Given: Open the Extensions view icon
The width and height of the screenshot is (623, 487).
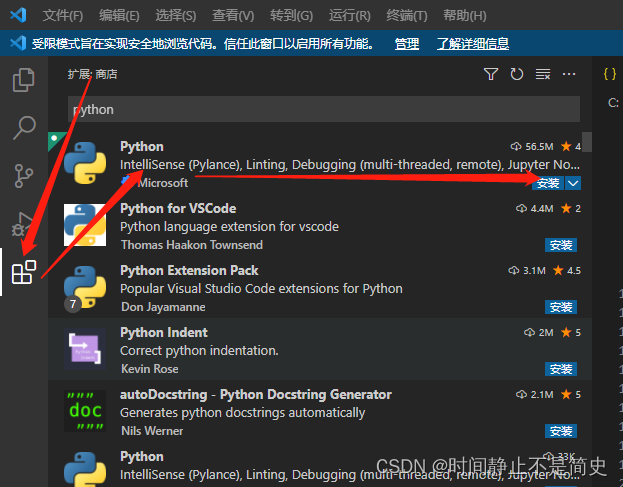Looking at the screenshot, I should 24,272.
